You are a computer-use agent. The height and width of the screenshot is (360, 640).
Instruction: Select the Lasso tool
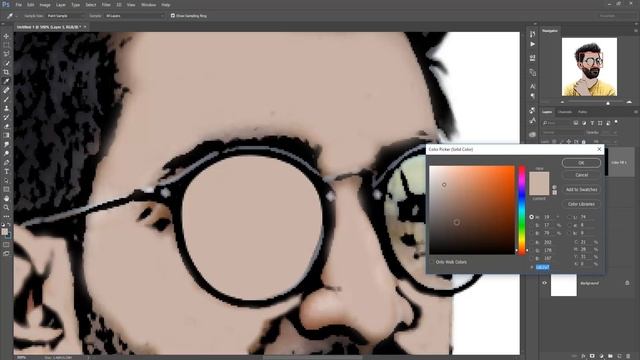(x=6, y=54)
